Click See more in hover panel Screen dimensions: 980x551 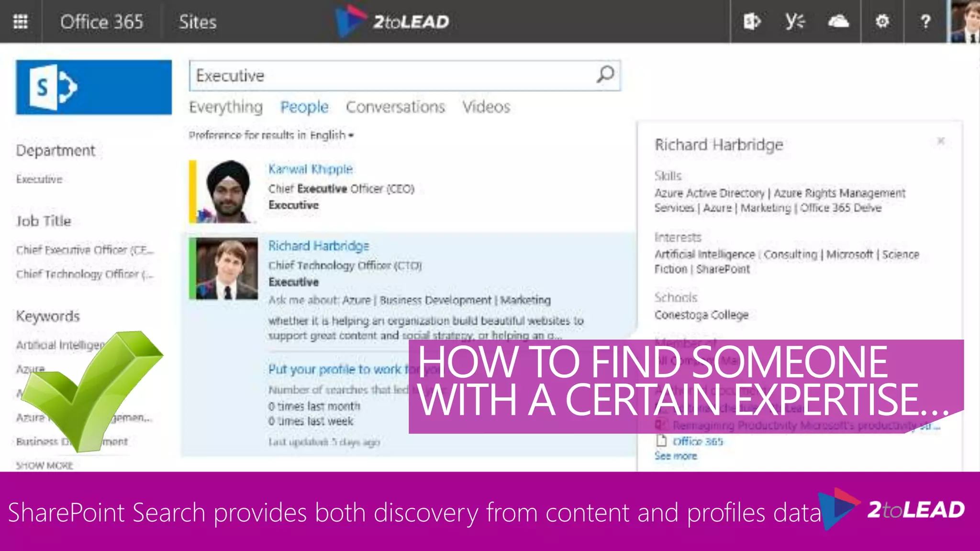(x=676, y=456)
